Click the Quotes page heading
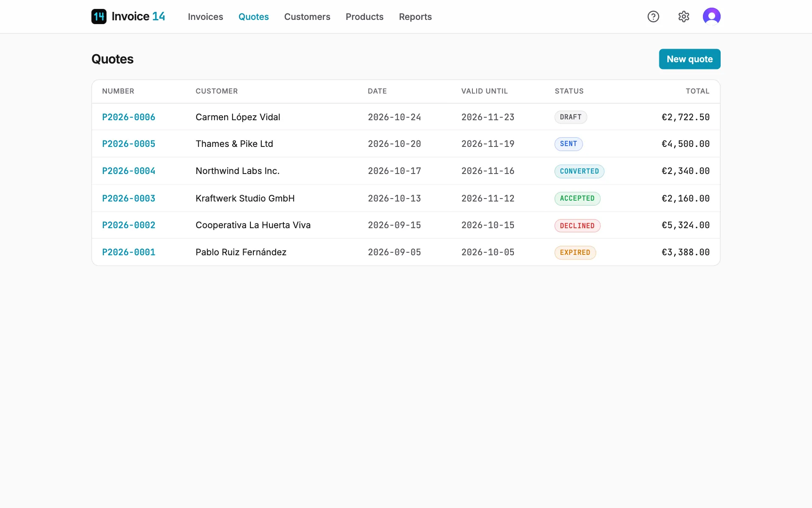The width and height of the screenshot is (812, 508). 112,59
